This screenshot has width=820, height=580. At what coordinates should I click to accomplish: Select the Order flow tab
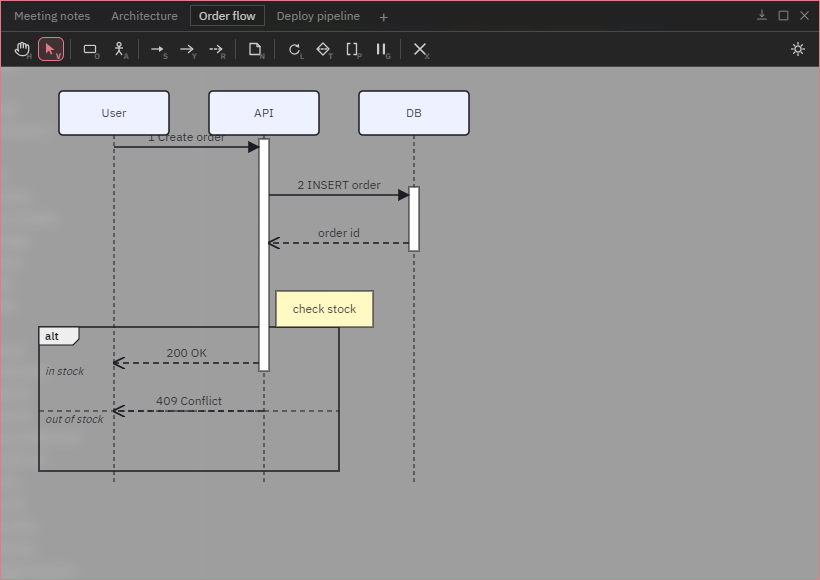pyautogui.click(x=227, y=16)
